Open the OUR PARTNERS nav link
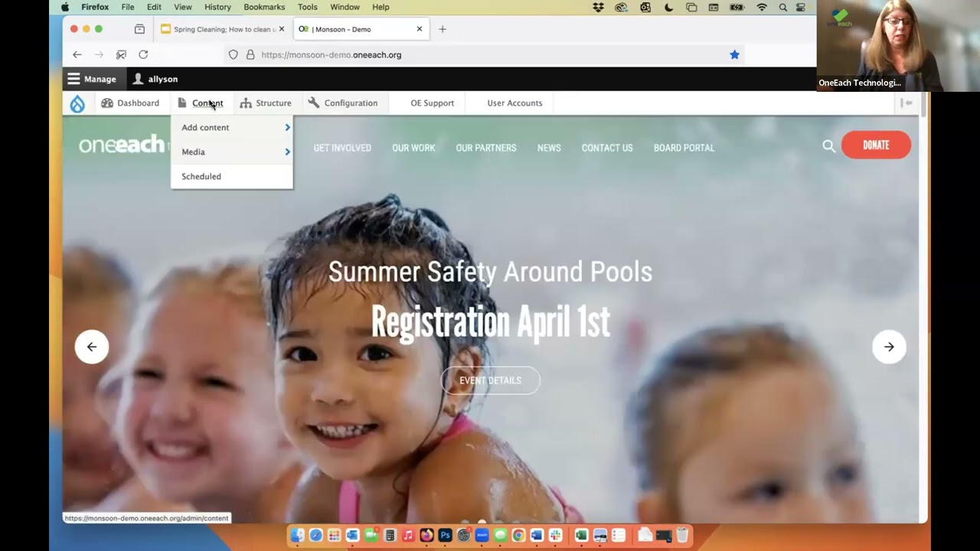This screenshot has width=980, height=551. point(486,148)
